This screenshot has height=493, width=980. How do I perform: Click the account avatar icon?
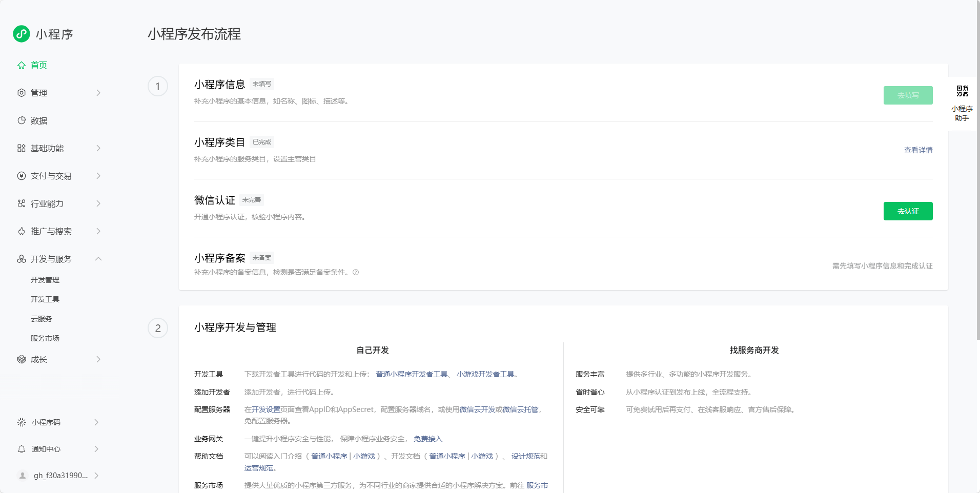(x=23, y=476)
